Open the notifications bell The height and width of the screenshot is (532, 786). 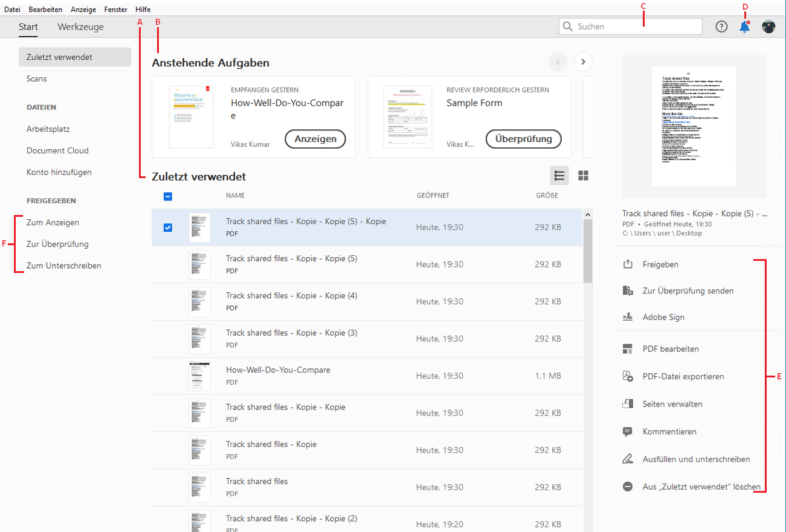pos(745,27)
